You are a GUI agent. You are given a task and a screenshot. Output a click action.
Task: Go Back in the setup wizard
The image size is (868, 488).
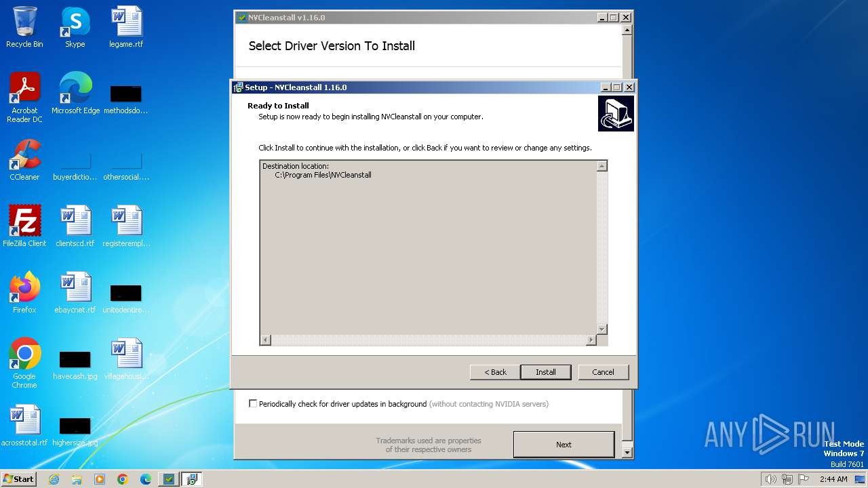495,372
